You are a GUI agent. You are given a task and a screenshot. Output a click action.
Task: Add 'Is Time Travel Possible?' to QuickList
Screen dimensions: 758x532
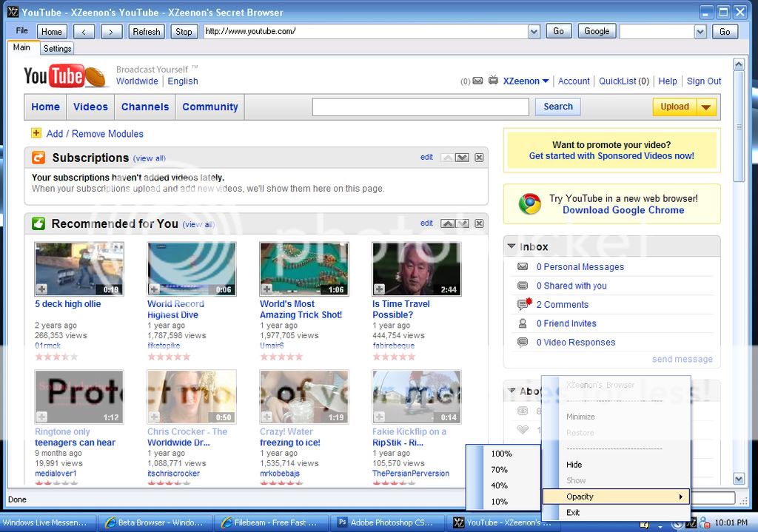[380, 289]
